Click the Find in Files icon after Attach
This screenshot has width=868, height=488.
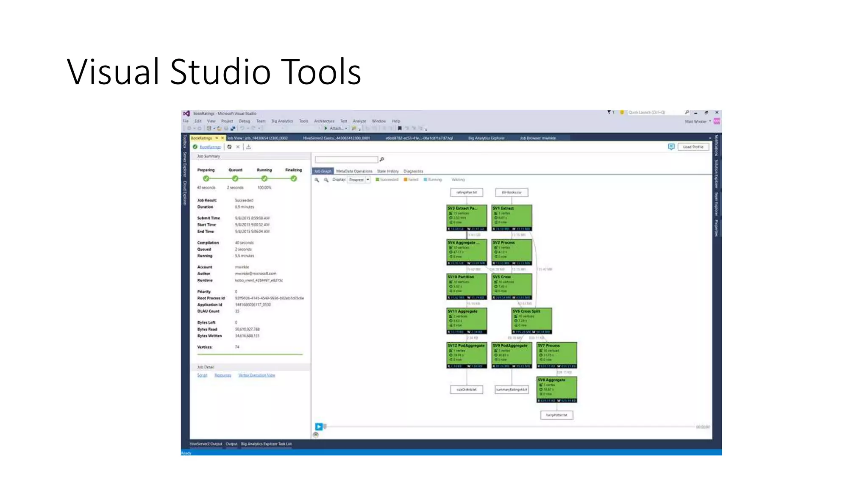(354, 128)
